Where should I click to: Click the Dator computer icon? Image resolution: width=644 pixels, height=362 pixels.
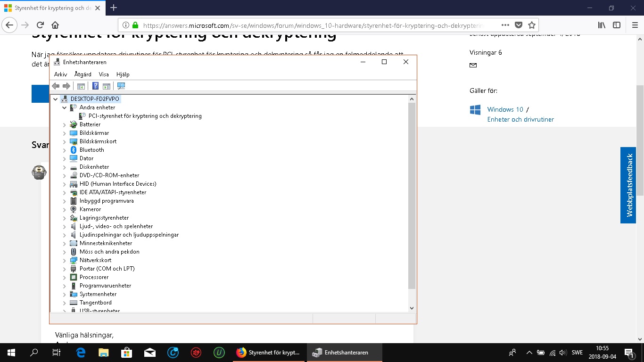pos(73,158)
